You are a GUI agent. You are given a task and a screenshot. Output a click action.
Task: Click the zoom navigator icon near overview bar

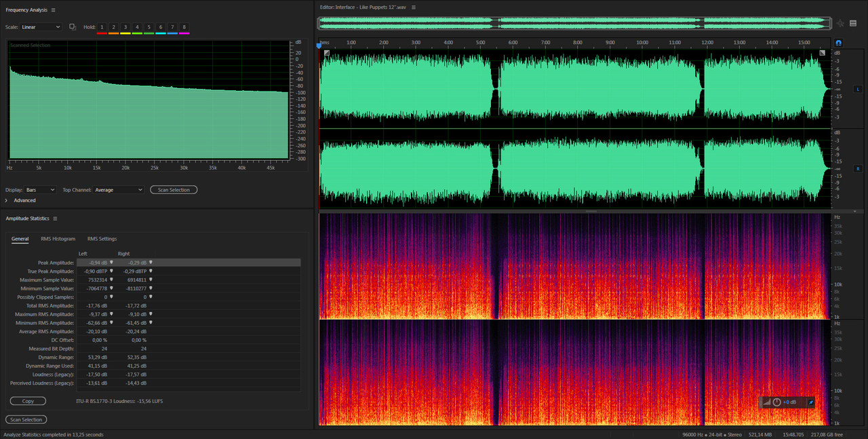pyautogui.click(x=840, y=24)
